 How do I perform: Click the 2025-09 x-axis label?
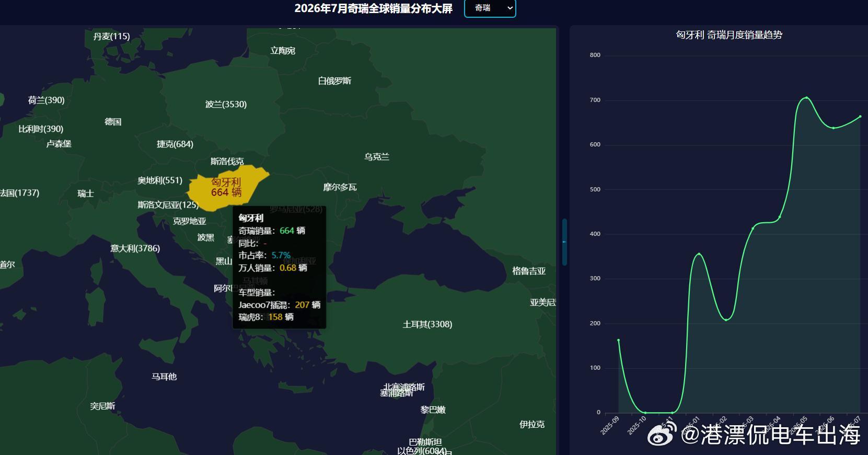point(610,425)
